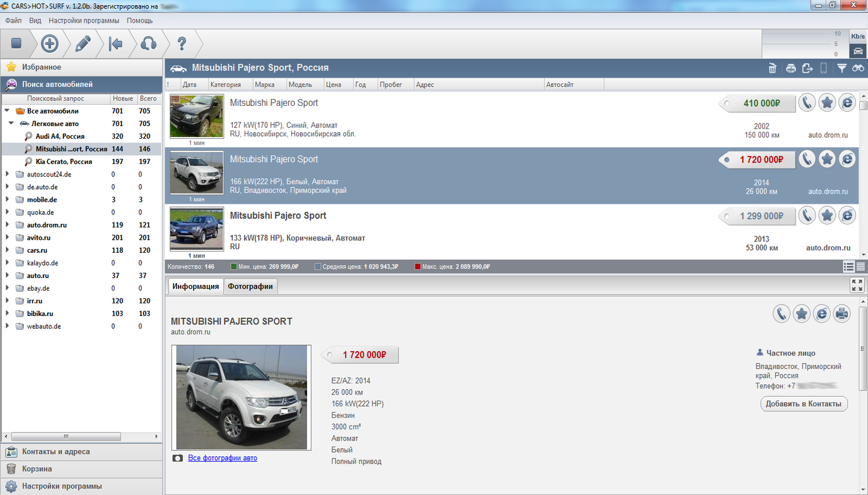Sort listings by the Пробег column

[x=395, y=84]
